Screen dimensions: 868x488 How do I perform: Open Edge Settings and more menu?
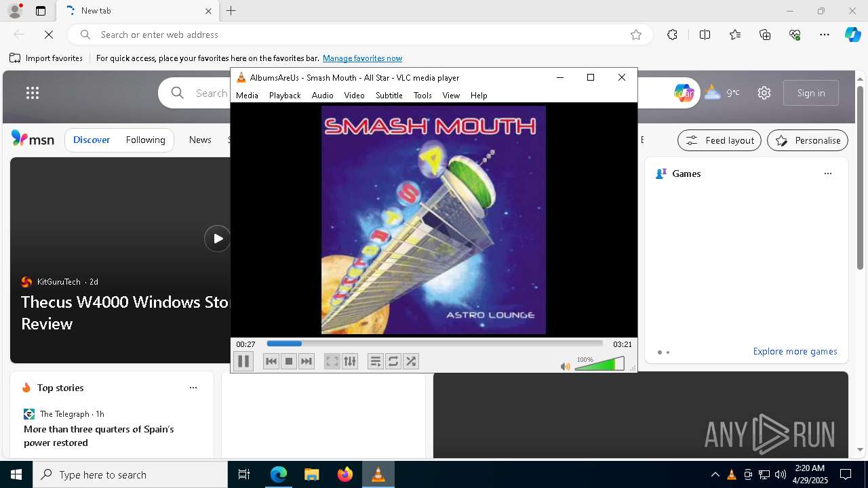point(825,35)
